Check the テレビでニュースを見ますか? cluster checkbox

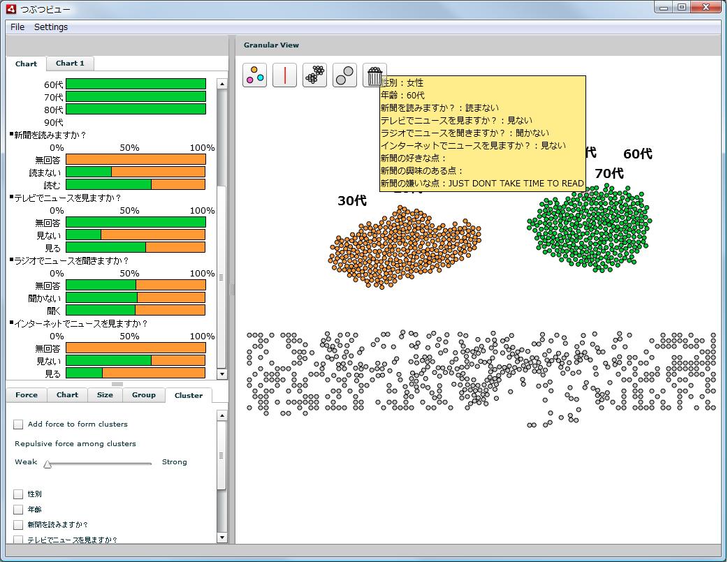tap(18, 540)
